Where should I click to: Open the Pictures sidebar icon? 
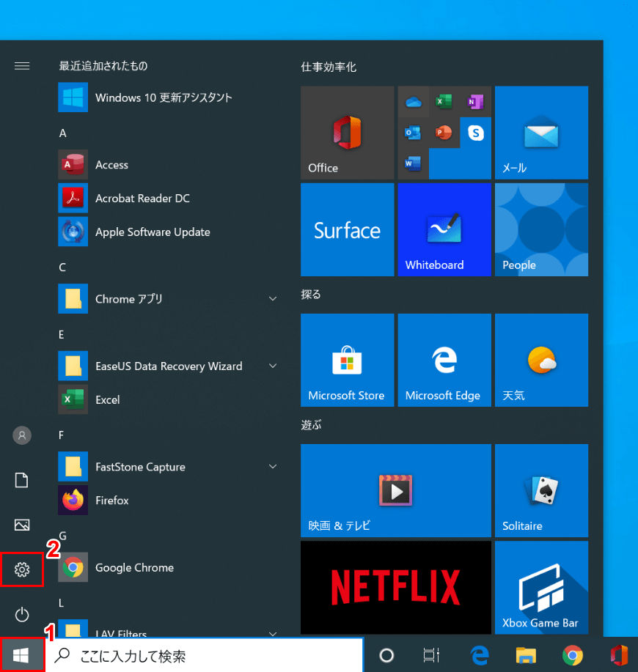pos(22,525)
